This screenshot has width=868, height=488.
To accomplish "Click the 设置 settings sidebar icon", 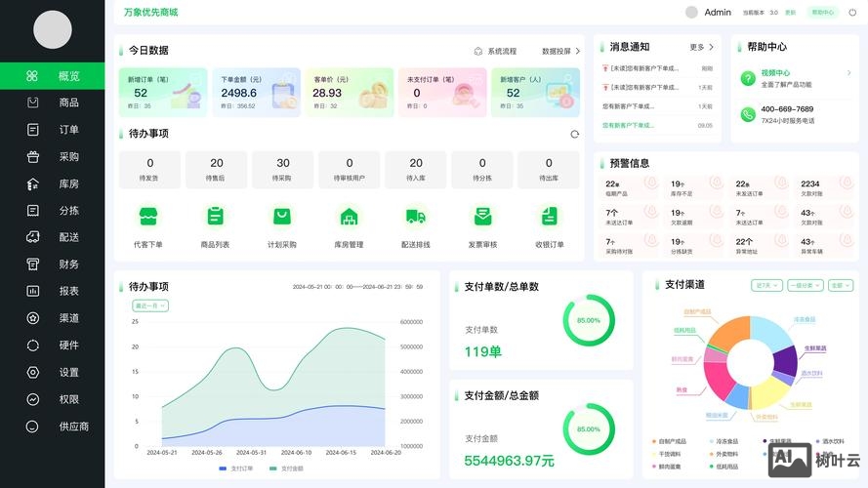I will point(32,373).
